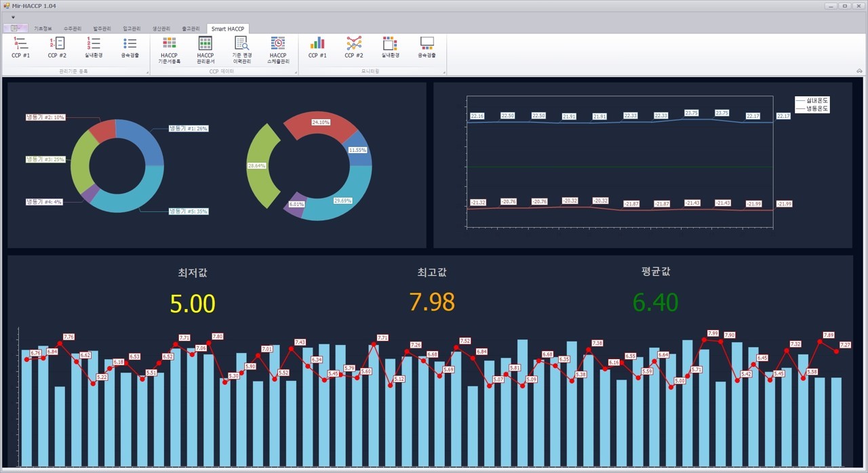The width and height of the screenshot is (868, 473).
Task: Click the 냉동기 #4: 4% label
Action: point(44,202)
